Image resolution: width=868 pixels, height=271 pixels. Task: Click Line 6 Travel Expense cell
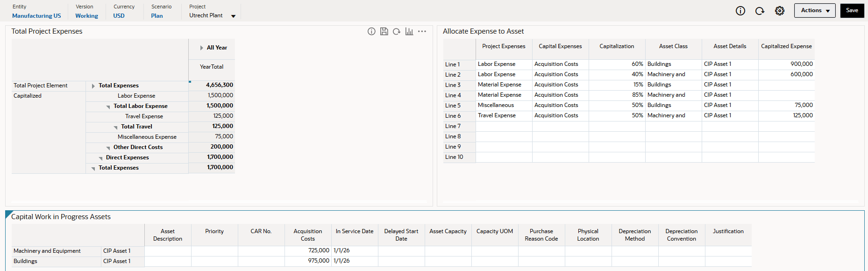[x=504, y=115]
